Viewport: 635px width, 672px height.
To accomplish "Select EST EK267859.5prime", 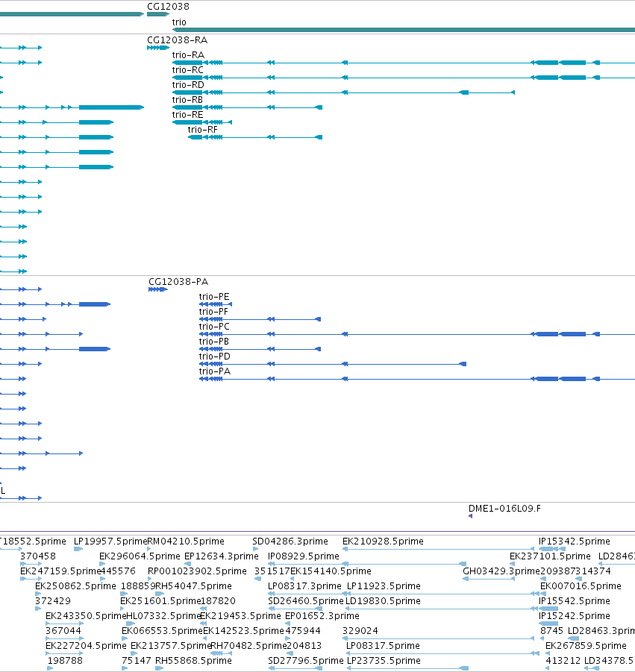I will pyautogui.click(x=586, y=646).
